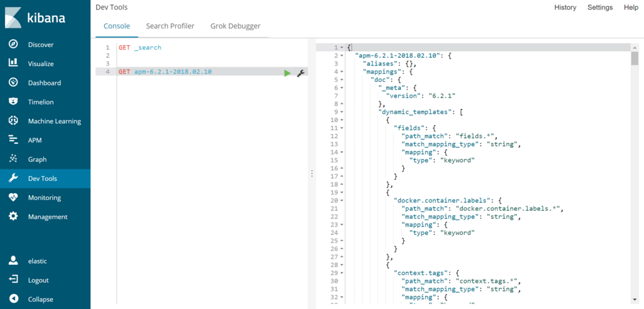644x309 pixels.
Task: Switch to Search Profiler tab
Action: [170, 26]
